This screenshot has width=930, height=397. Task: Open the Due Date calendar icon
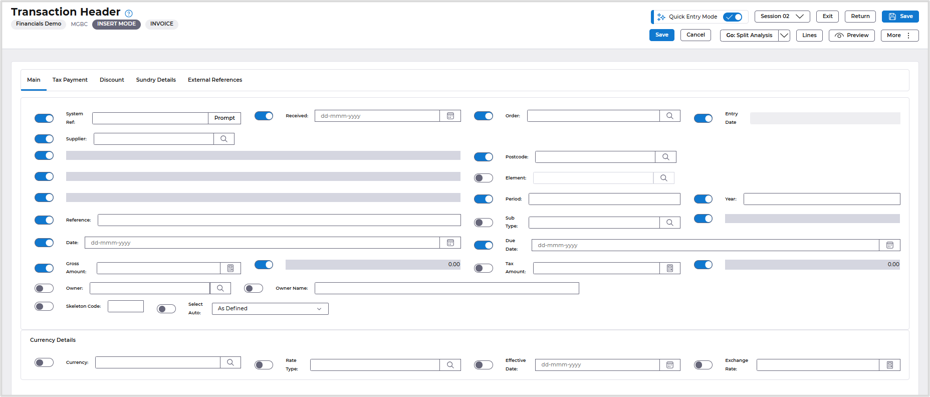point(890,245)
